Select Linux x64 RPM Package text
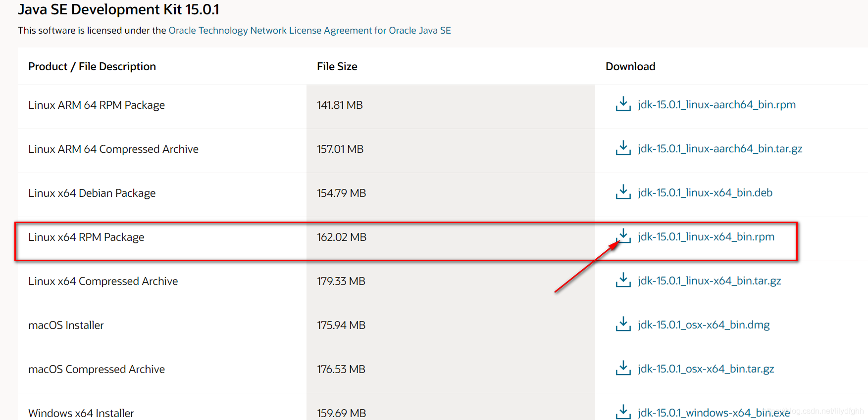The width and height of the screenshot is (868, 420). point(86,237)
